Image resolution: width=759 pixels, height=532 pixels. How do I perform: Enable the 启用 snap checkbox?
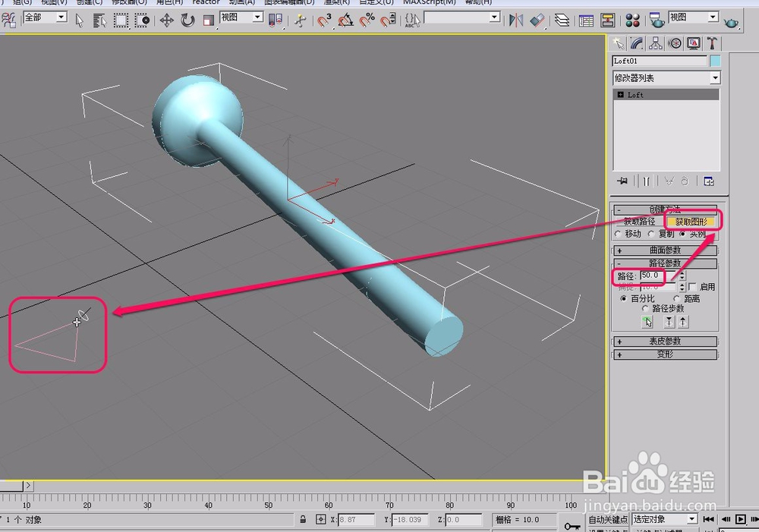coord(692,287)
